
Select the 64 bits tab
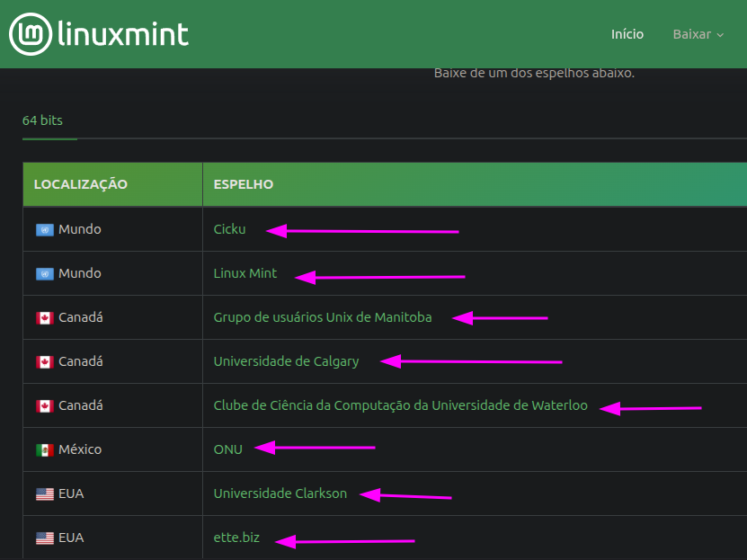tap(42, 120)
